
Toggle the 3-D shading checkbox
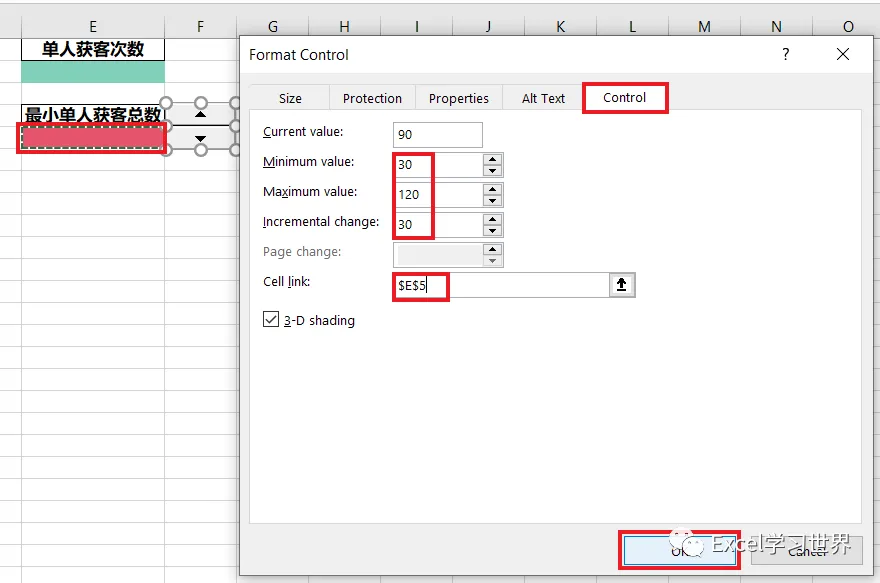(x=271, y=320)
